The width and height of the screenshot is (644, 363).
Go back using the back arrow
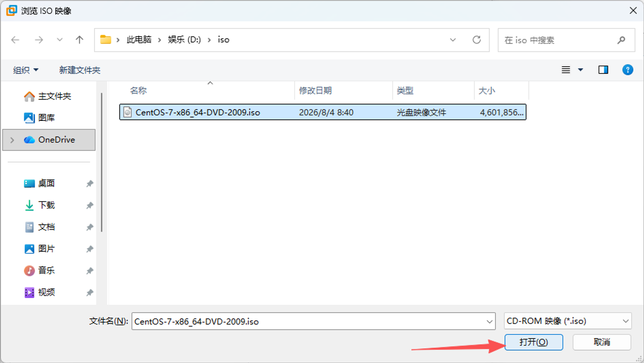click(15, 40)
